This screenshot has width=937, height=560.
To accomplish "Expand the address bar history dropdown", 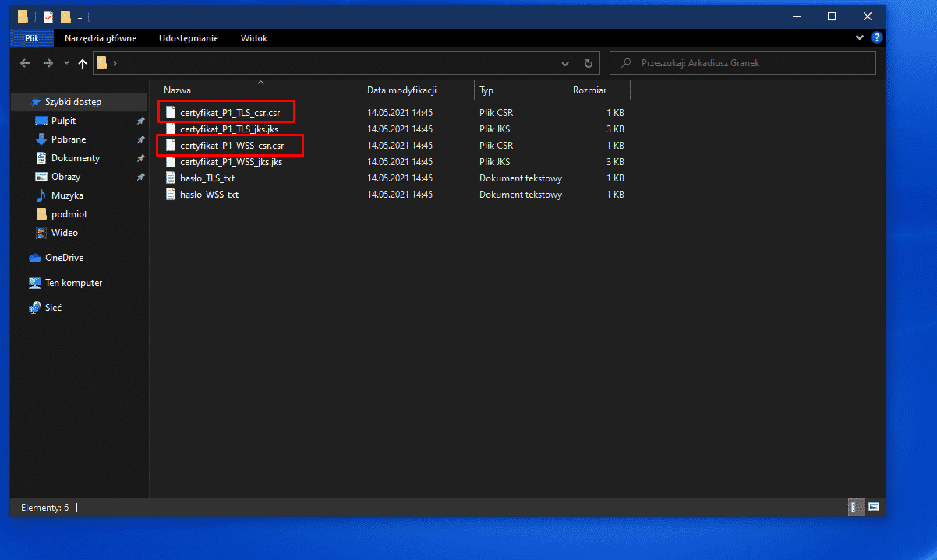I will 566,63.
